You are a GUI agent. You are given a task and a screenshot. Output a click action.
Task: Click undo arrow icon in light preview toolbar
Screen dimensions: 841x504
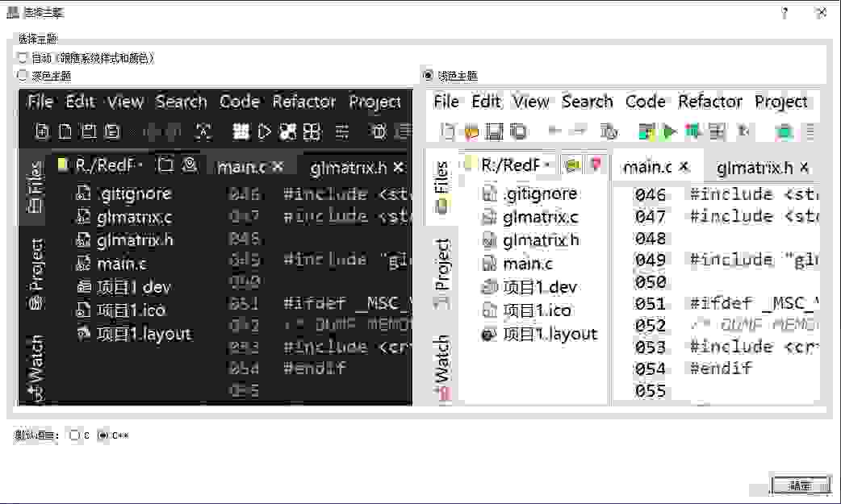pos(555,131)
